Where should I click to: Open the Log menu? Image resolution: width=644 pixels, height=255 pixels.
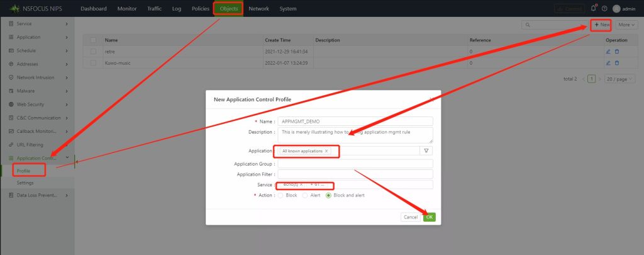point(177,9)
